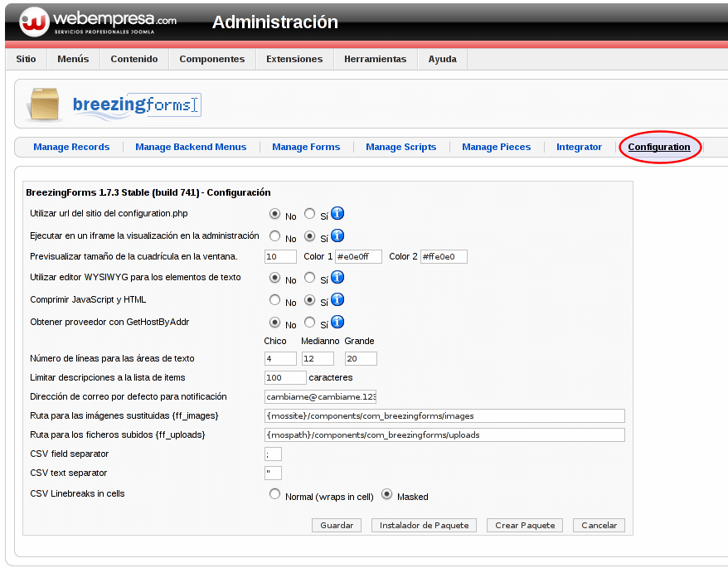
Task: Select No for WYSIWYG editor
Action: click(x=274, y=277)
